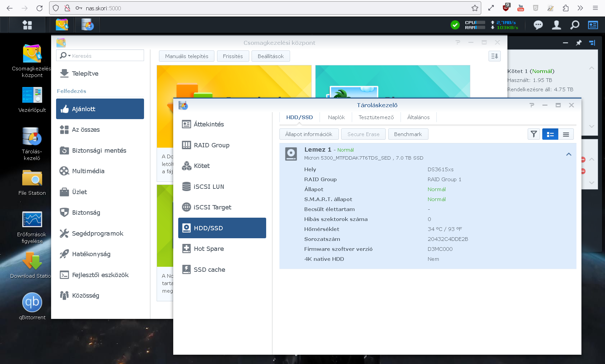The image size is (605, 364).
Task: Open the Tesztütemező tab
Action: tap(376, 117)
